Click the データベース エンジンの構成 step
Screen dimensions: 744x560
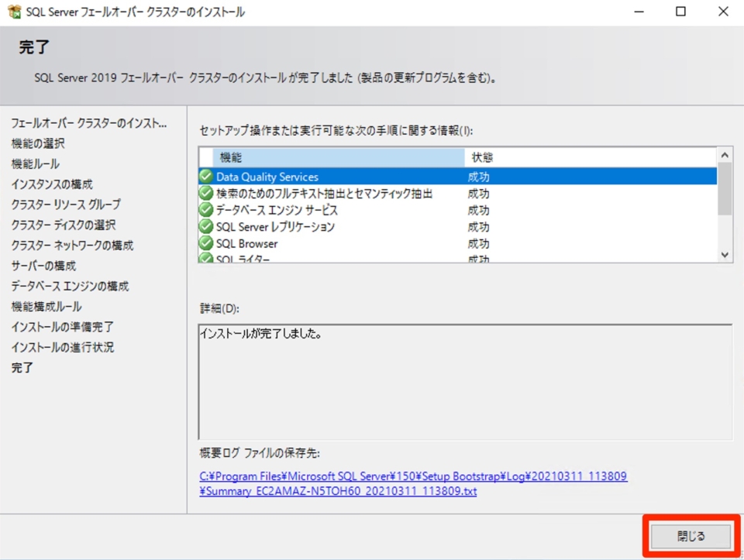point(70,286)
